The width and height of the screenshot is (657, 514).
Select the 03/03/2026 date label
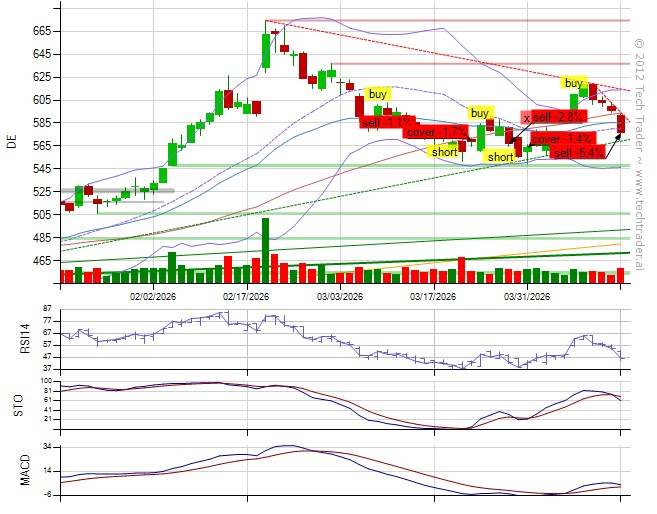click(x=340, y=296)
